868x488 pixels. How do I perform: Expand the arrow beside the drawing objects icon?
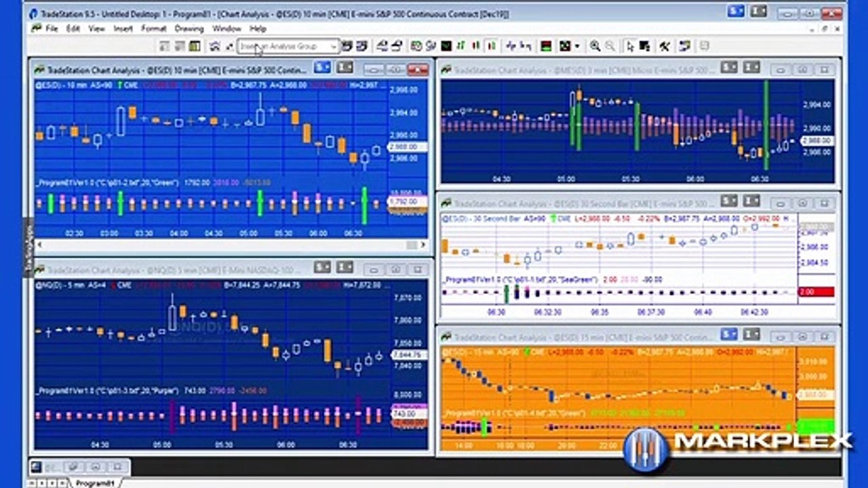tap(577, 46)
